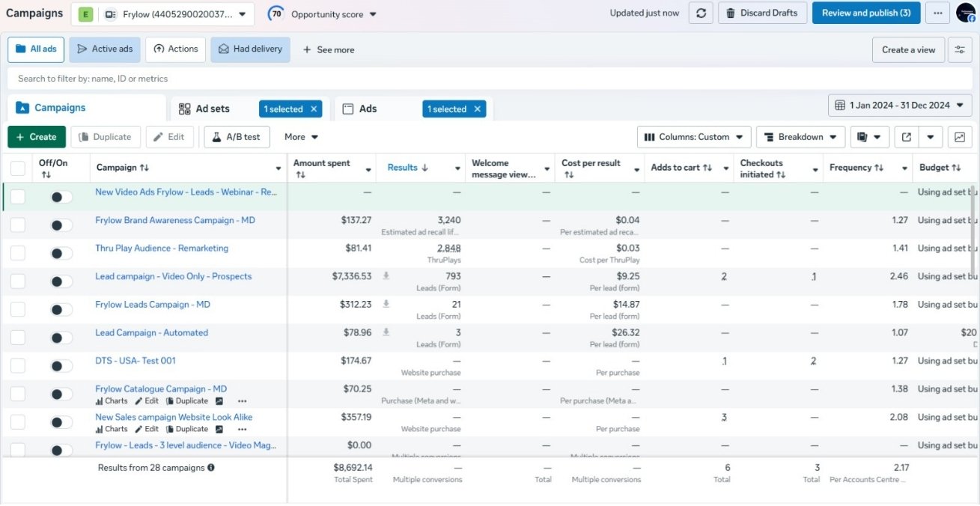The height and width of the screenshot is (506, 980).
Task: Open the charts panel icon beside export
Action: [959, 137]
